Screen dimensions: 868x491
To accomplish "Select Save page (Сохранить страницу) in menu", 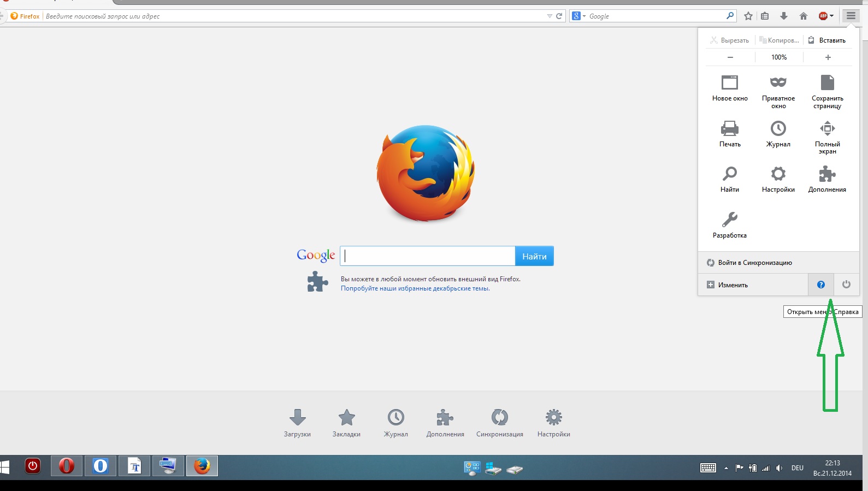I will pos(827,92).
